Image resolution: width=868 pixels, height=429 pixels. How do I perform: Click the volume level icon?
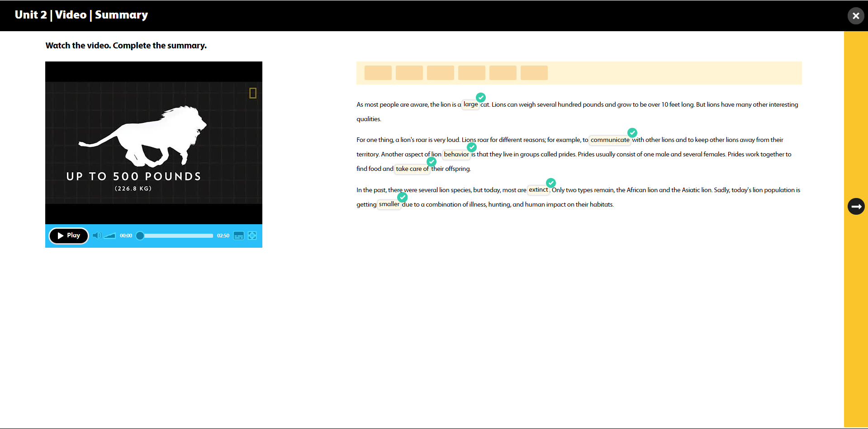pyautogui.click(x=109, y=236)
